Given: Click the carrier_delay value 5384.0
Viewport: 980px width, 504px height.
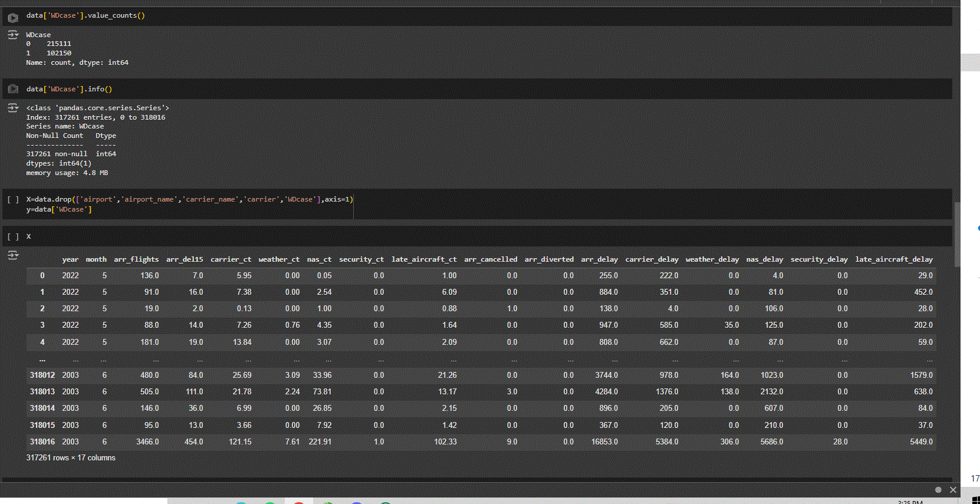Looking at the screenshot, I should (x=667, y=442).
